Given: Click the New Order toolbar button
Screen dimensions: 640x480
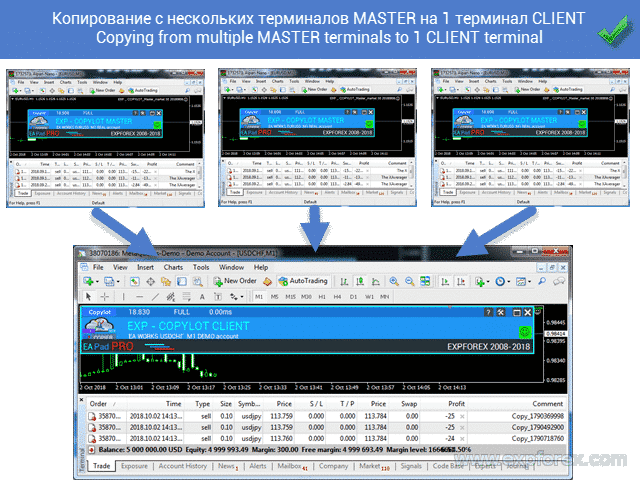Looking at the screenshot, I should click(232, 282).
